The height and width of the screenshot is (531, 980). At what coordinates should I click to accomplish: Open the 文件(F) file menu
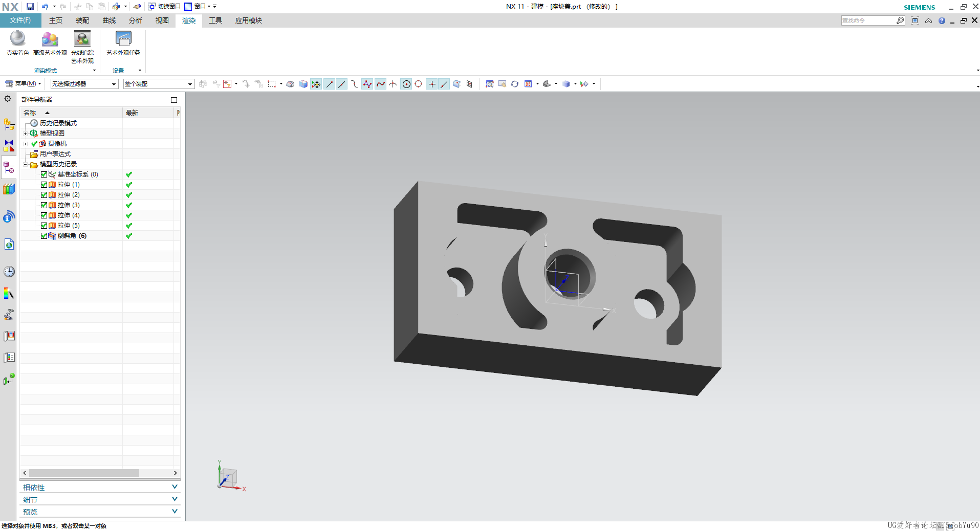20,20
